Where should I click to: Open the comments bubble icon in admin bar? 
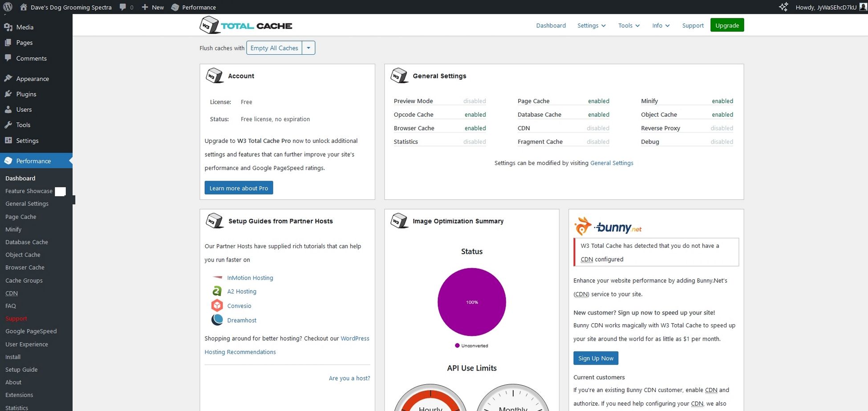(x=123, y=7)
